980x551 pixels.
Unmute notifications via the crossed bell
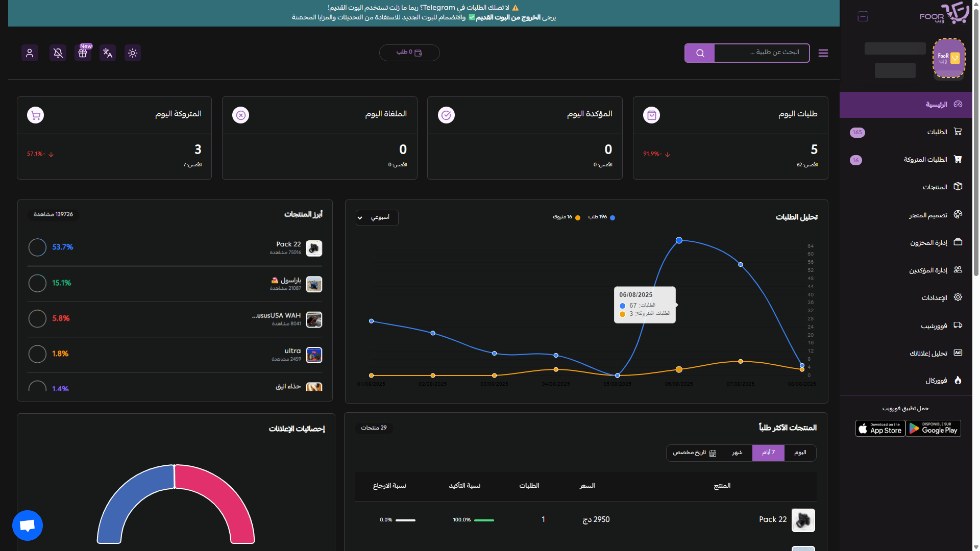click(58, 53)
